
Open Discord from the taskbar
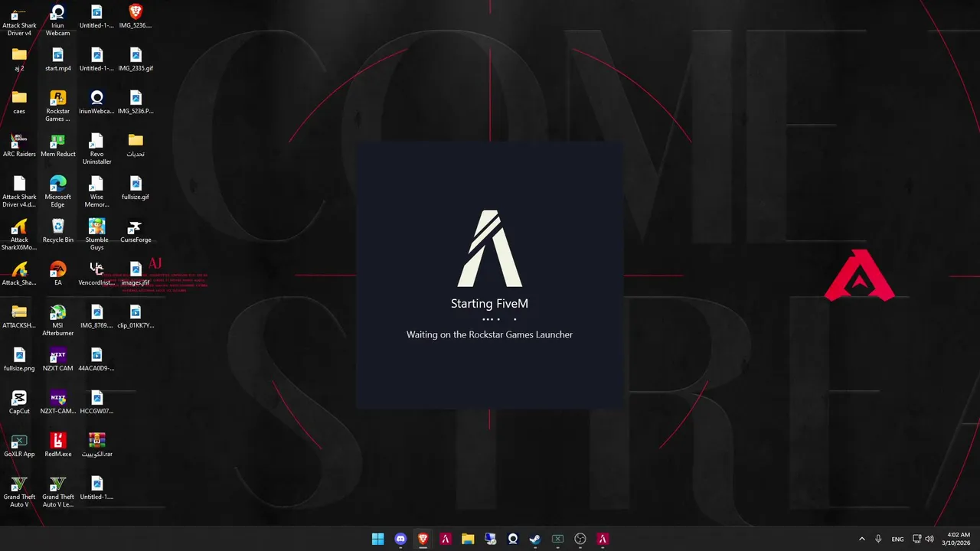point(400,539)
